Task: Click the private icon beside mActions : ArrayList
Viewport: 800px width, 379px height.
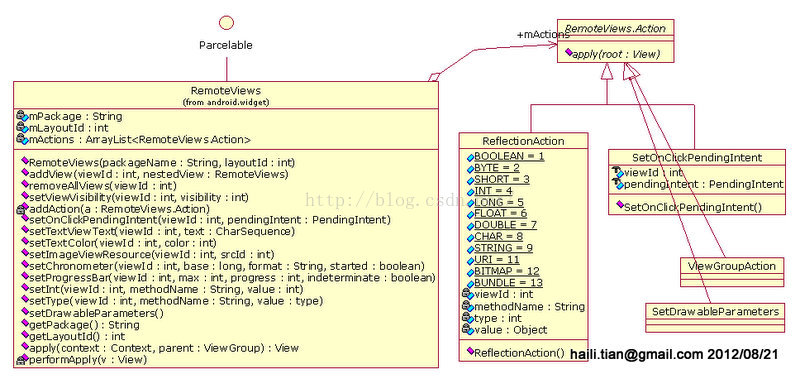Action: click(22, 139)
